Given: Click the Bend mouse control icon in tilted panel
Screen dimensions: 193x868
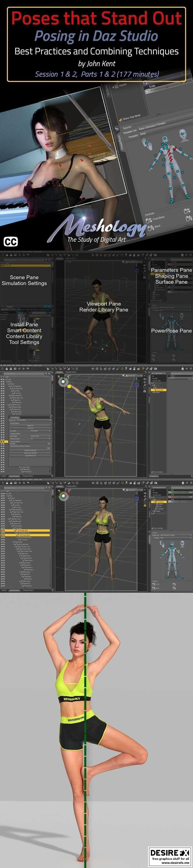Looking at the screenshot, I should pos(151,228).
